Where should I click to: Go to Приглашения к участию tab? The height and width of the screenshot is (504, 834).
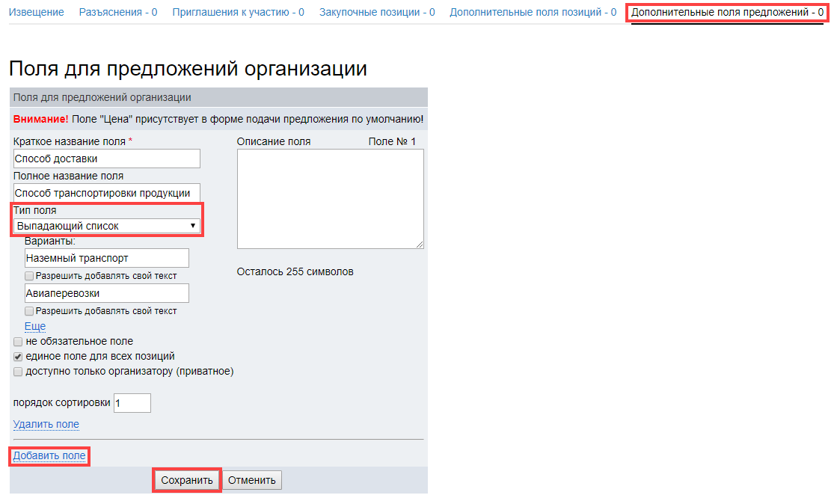tap(236, 12)
